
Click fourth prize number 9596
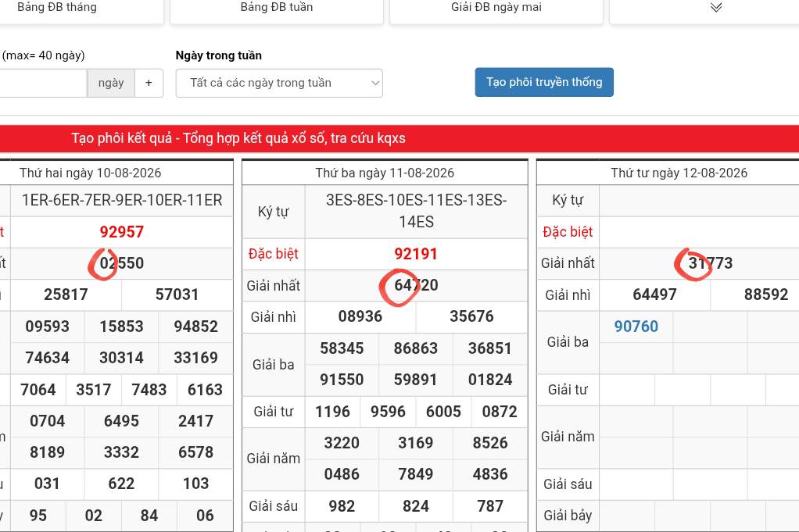tap(389, 412)
